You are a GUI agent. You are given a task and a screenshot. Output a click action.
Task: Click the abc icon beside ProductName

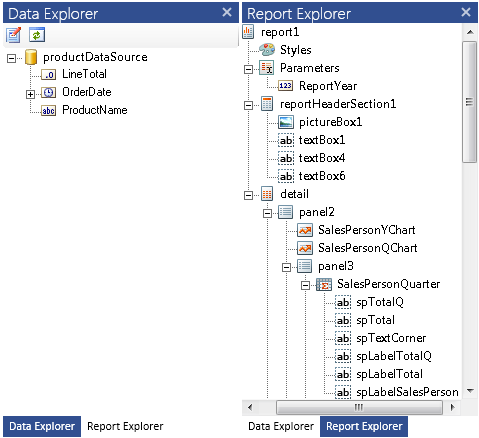(x=49, y=110)
